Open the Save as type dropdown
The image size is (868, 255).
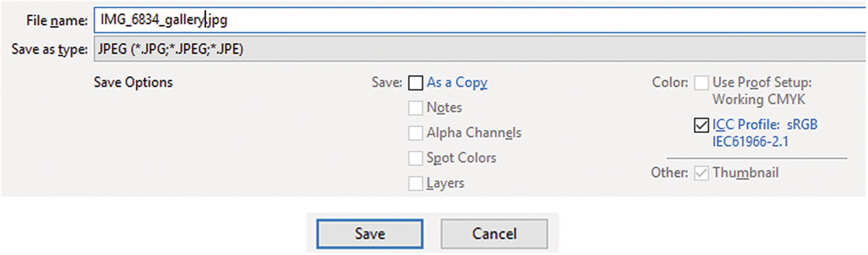pos(478,49)
